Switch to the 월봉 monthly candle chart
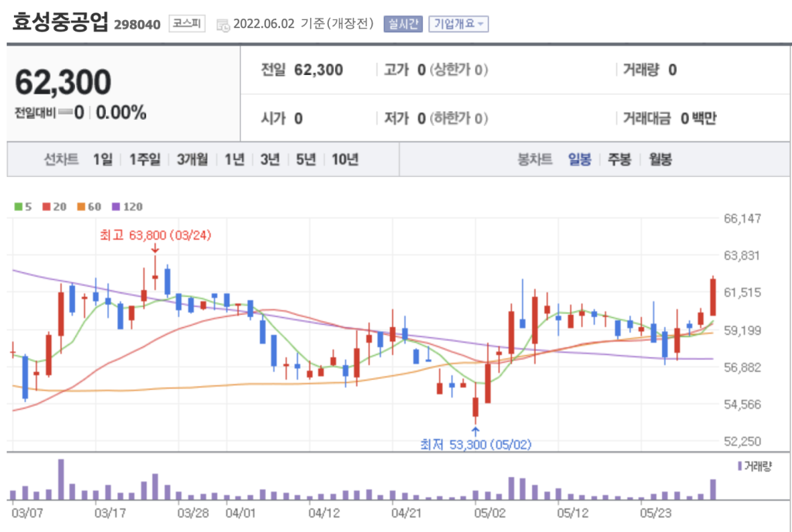The image size is (792, 532). [660, 160]
